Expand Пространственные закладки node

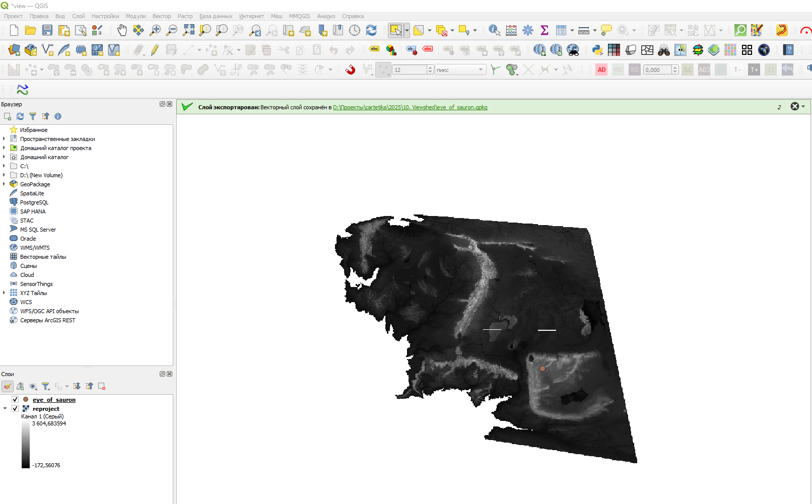click(x=4, y=139)
